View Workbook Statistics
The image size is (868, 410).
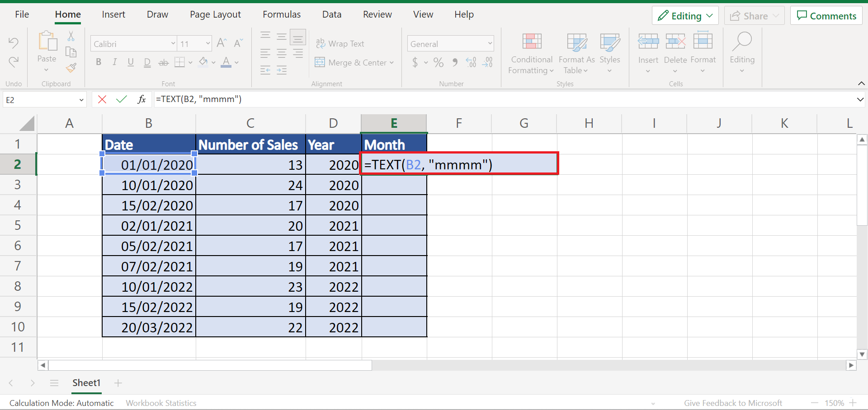coord(161,403)
